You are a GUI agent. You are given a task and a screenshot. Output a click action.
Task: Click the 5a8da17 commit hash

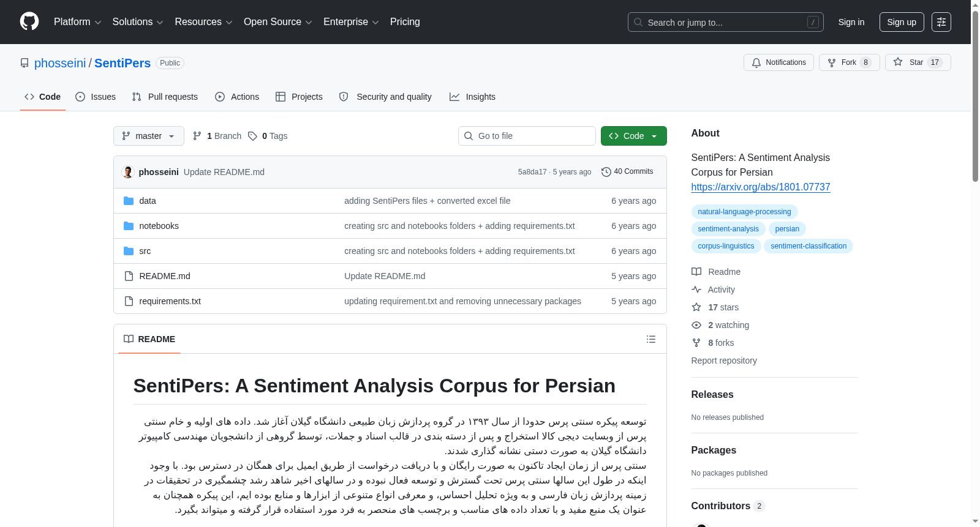pos(532,172)
